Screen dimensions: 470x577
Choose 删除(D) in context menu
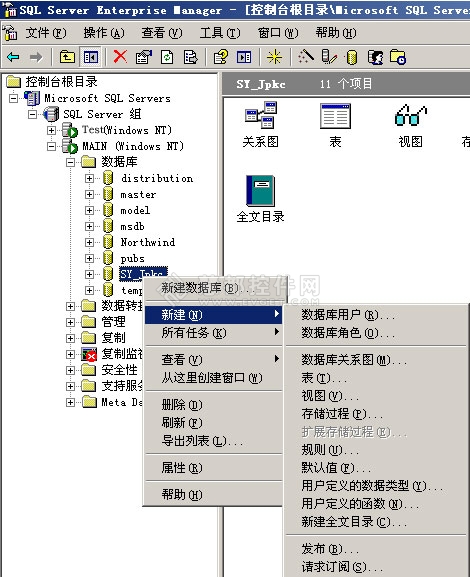click(213, 405)
